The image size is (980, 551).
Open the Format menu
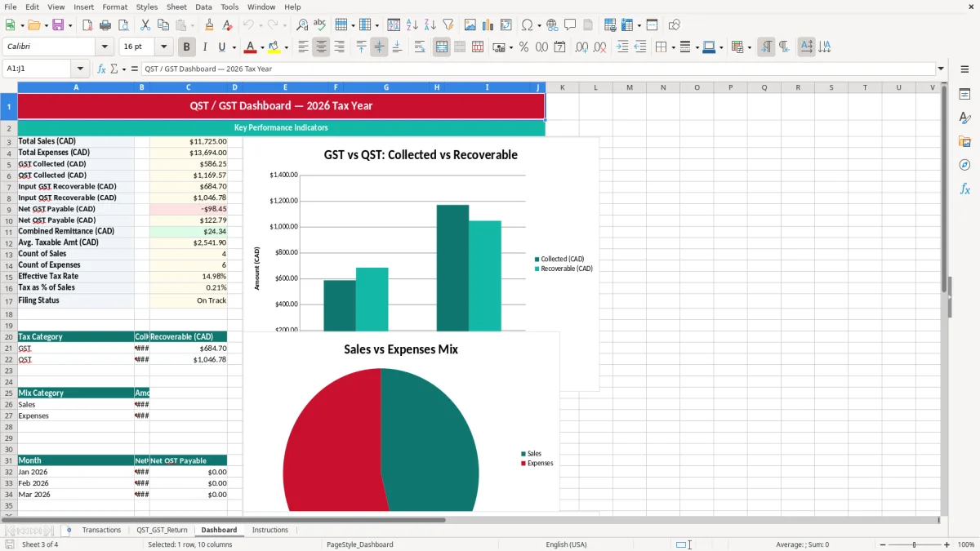pyautogui.click(x=115, y=7)
